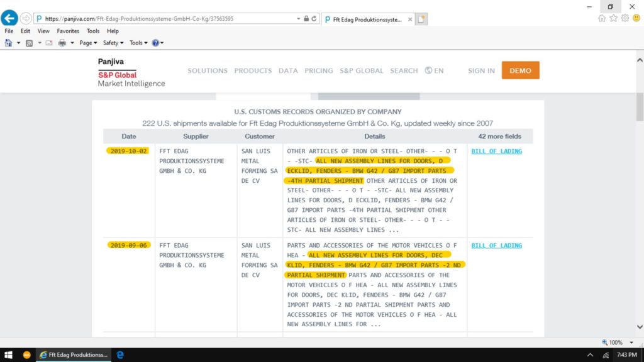This screenshot has height=362, width=644.
Task: Expand the Help icon dropdown arrow
Action: tap(162, 43)
